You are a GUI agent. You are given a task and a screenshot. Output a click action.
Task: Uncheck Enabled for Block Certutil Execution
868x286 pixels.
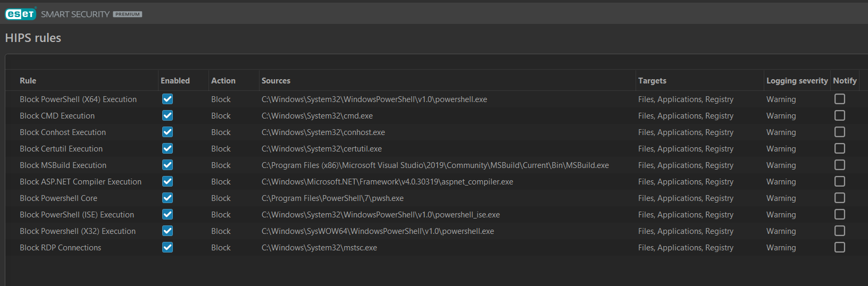(168, 148)
